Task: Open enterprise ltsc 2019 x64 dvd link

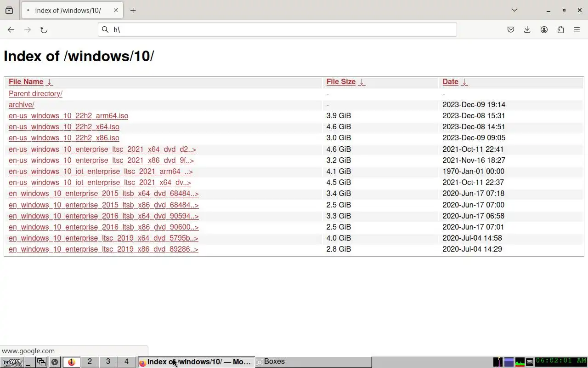Action: [103, 238]
